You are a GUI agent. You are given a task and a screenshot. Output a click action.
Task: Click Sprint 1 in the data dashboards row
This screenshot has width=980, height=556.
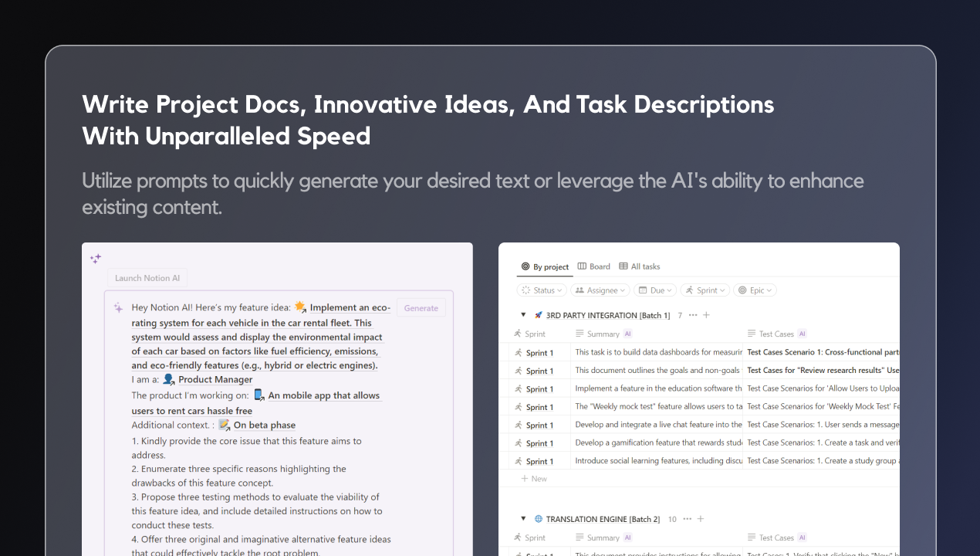539,353
